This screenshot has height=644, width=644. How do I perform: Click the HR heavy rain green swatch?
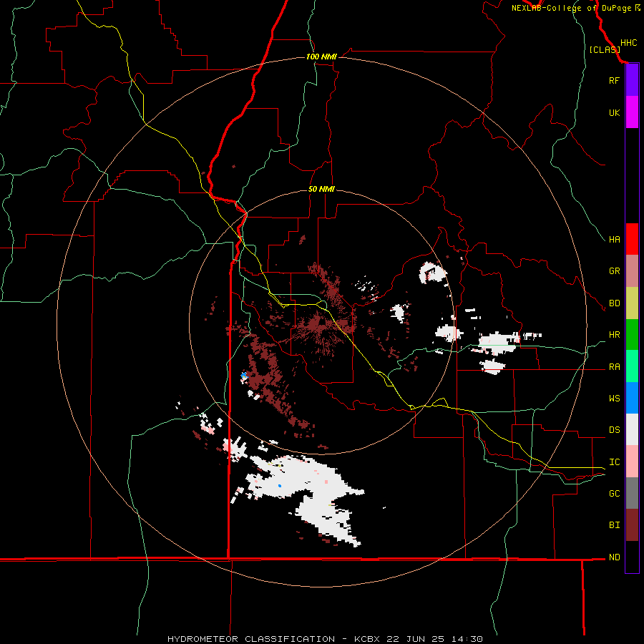[632, 335]
